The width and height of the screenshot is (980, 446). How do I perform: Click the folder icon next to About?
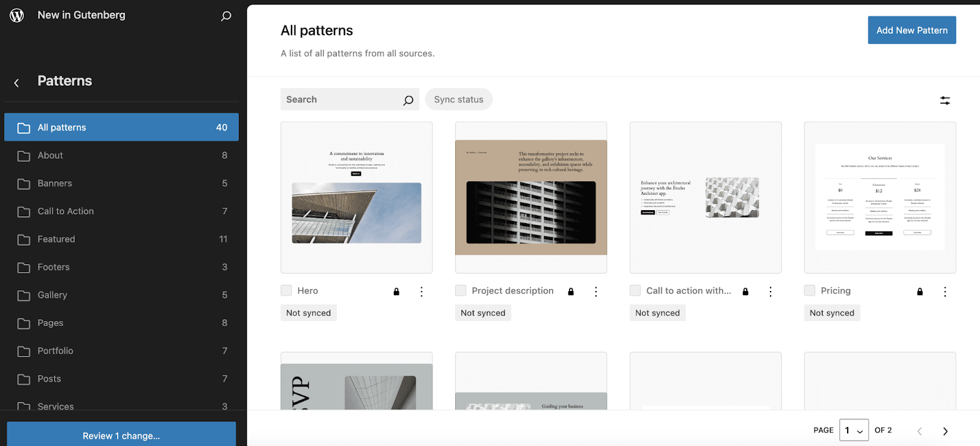tap(24, 156)
